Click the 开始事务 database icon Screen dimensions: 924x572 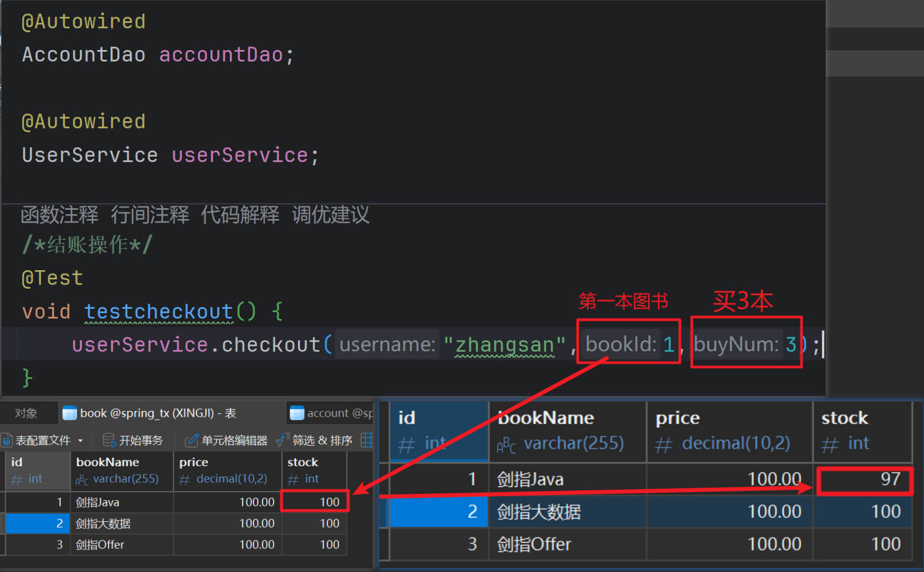click(x=109, y=440)
